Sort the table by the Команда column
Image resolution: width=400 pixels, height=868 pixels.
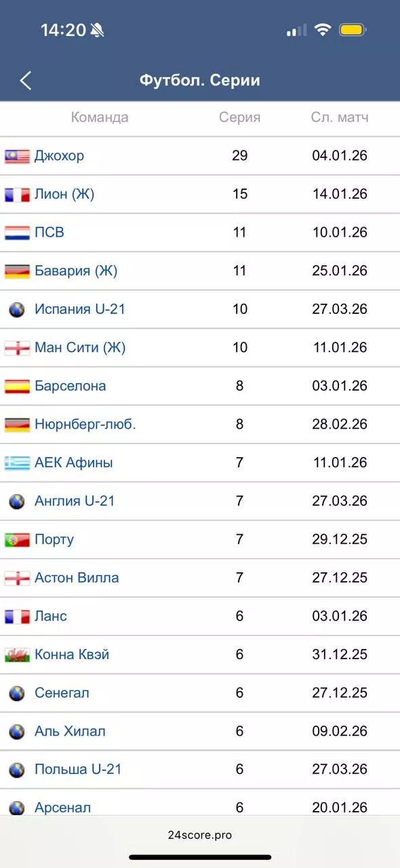[x=100, y=117]
